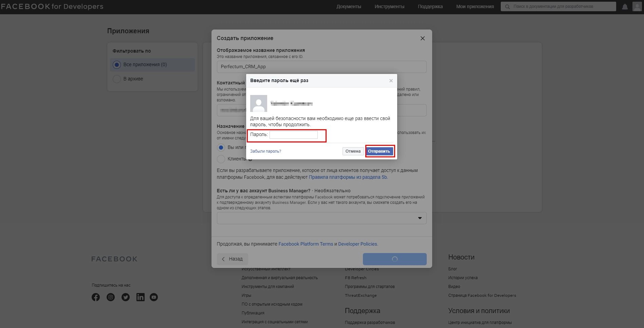This screenshot has height=328, width=644.
Task: Open the Facebook Platform Terms link
Action: pyautogui.click(x=306, y=244)
